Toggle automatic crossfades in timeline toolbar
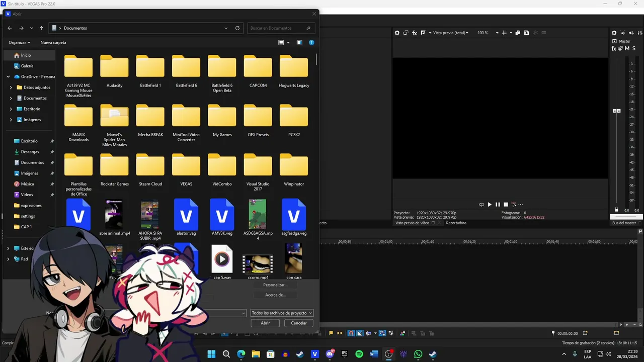Screen dimensions: 644x362 360,333
